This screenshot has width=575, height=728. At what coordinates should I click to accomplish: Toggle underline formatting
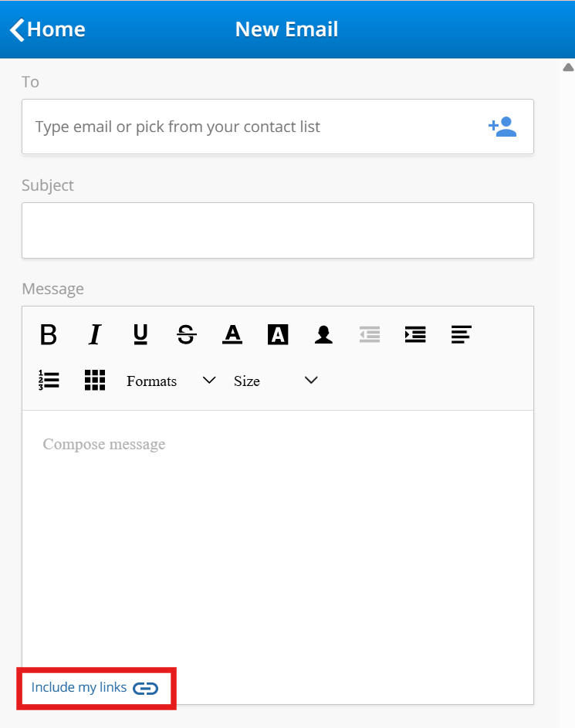click(x=140, y=334)
